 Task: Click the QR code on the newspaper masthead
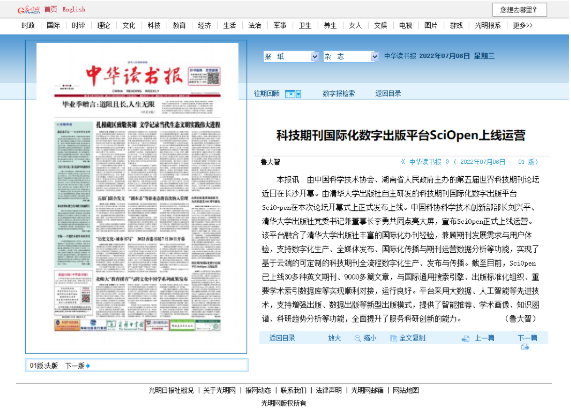[213, 78]
